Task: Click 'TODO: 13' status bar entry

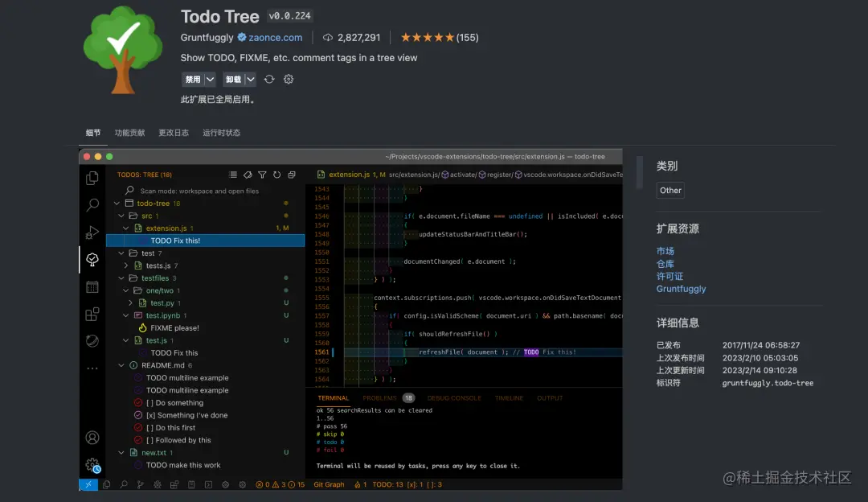Action: click(x=387, y=484)
